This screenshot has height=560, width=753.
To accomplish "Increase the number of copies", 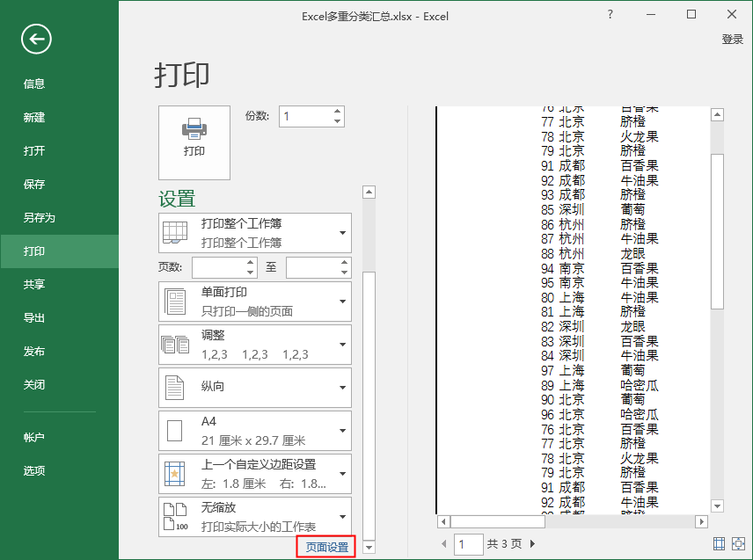I will [338, 112].
